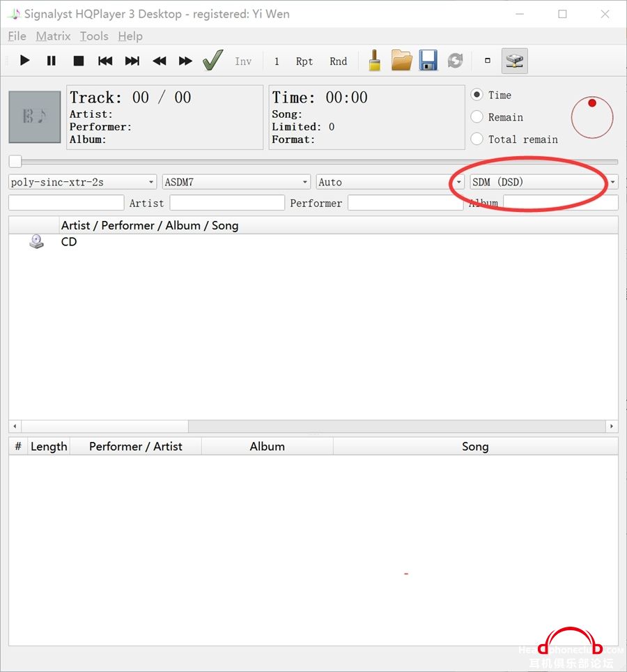Maximize the HQPlayer window
The width and height of the screenshot is (627, 672).
pyautogui.click(x=562, y=14)
